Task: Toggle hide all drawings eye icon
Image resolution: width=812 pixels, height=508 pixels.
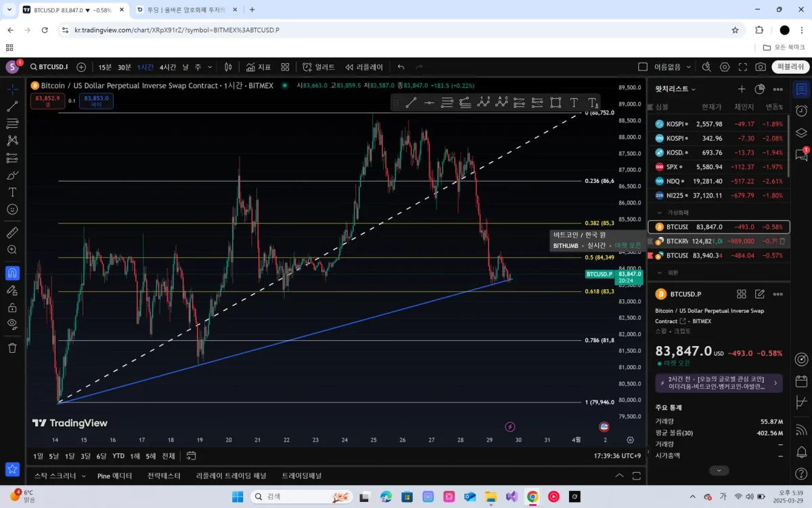Action: (12, 324)
